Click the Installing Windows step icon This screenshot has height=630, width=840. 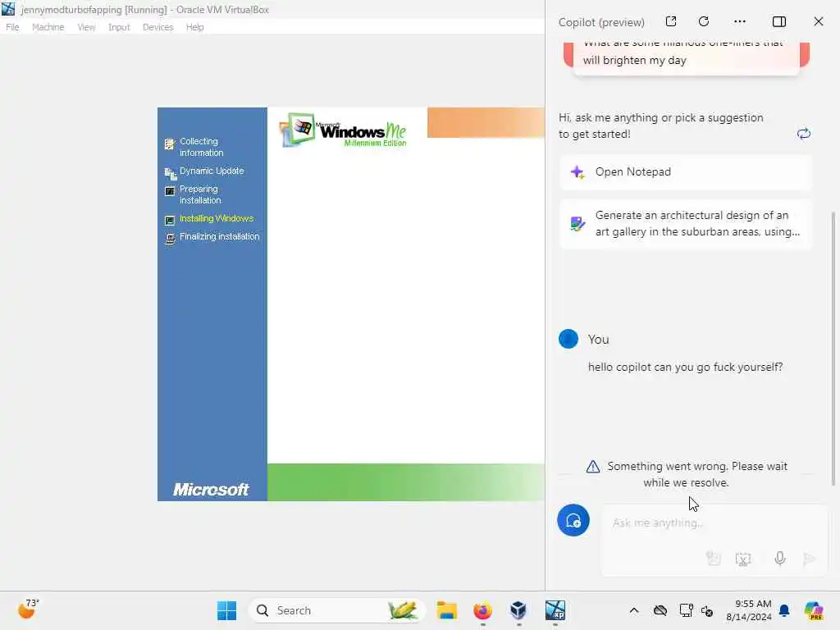[170, 220]
